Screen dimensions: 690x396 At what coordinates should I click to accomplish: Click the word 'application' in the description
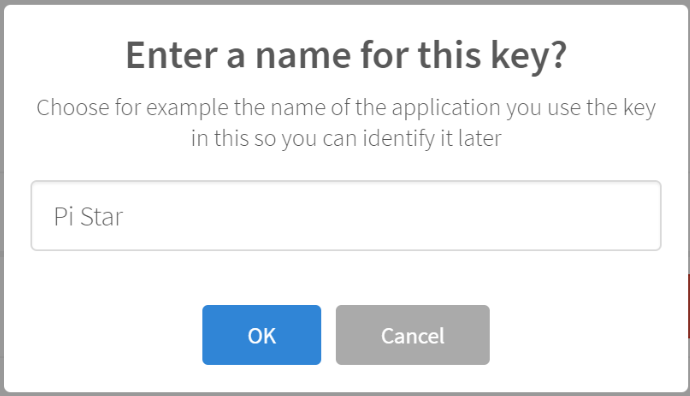[x=446, y=109]
